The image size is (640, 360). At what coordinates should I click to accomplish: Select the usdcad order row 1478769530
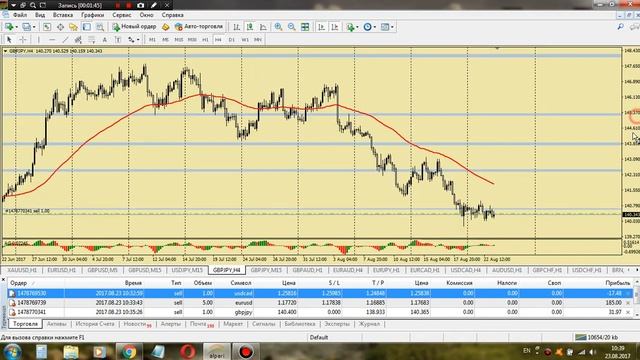click(320, 293)
